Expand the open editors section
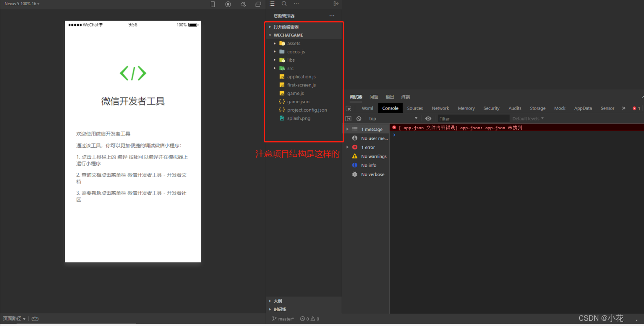 (304, 27)
